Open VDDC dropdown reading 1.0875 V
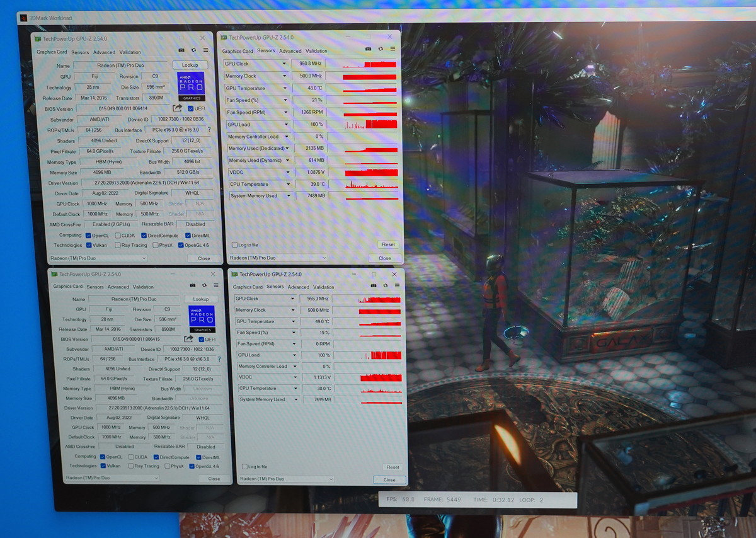Image resolution: width=756 pixels, height=538 pixels. tap(288, 172)
